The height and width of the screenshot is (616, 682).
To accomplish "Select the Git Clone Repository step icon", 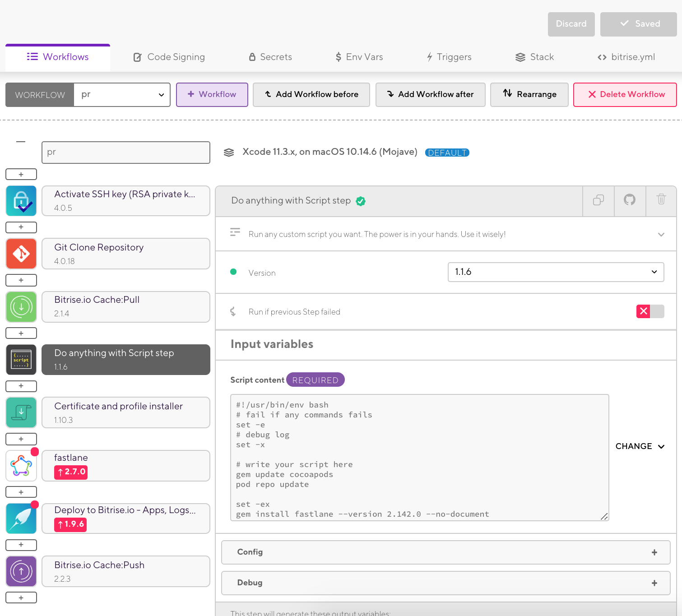I will [21, 254].
